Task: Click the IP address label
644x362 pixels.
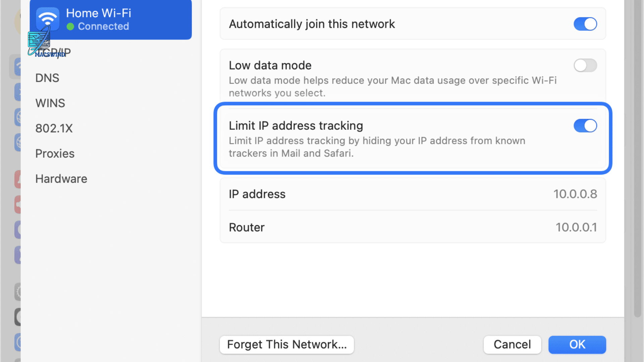Action: point(257,194)
